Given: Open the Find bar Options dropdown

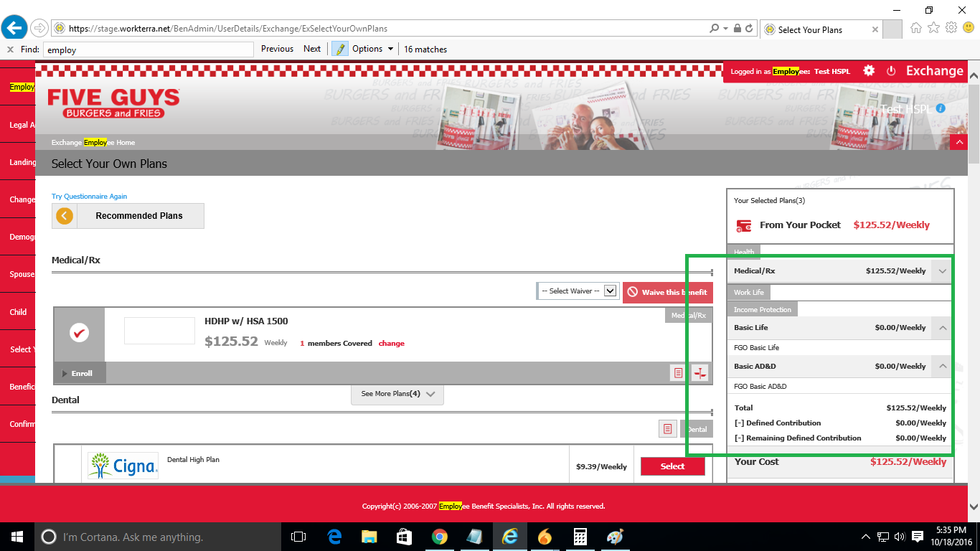Looking at the screenshot, I should click(x=373, y=49).
